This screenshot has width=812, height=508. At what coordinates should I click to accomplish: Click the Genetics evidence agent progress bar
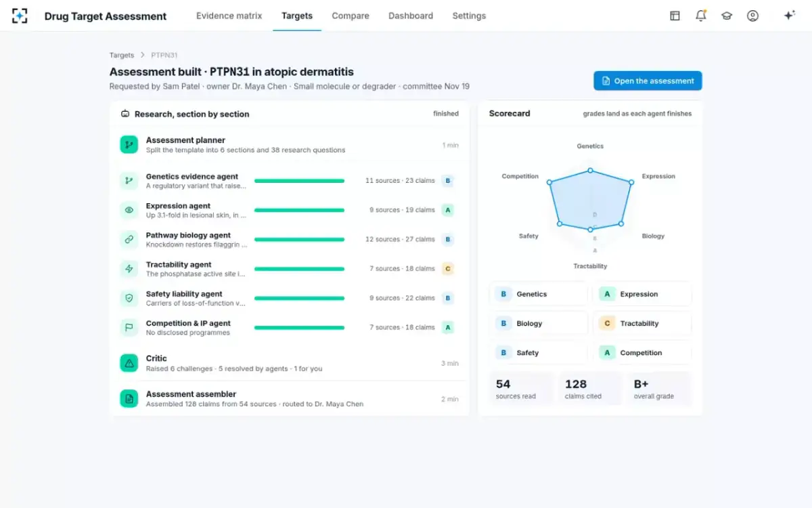(299, 181)
